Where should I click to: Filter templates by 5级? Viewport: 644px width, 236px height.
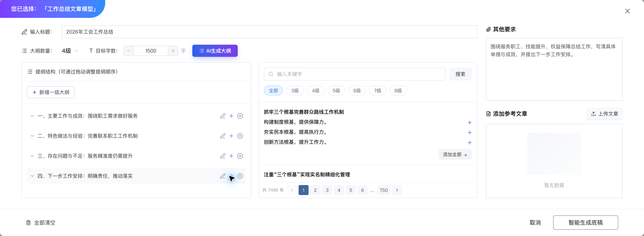[336, 90]
